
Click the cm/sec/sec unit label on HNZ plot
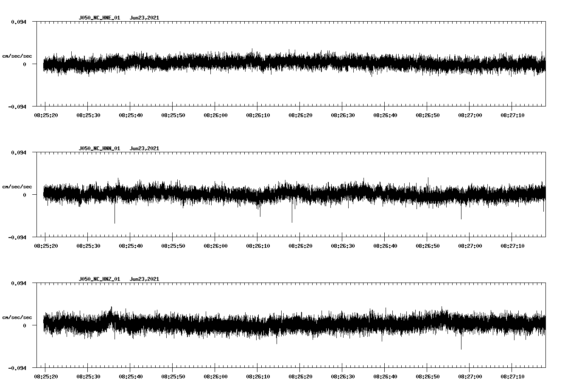17,317
